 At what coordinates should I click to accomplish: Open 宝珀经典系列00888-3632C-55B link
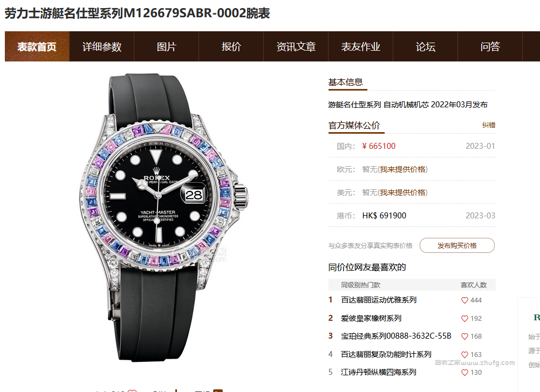point(396,336)
